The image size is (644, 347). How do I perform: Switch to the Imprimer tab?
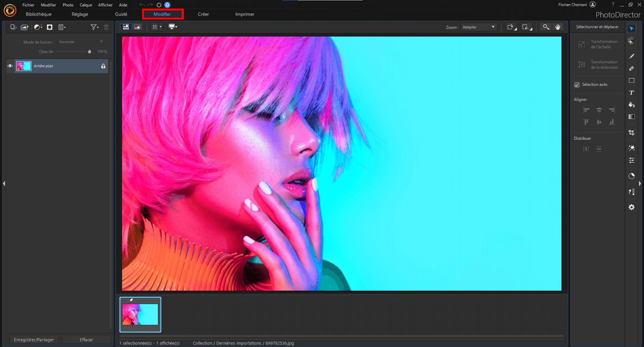click(245, 14)
